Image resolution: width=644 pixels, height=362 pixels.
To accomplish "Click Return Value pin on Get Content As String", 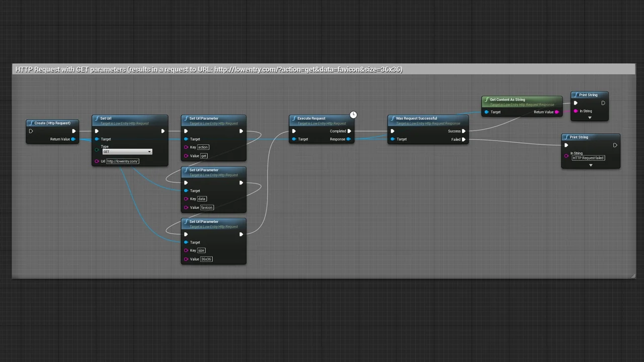I will coord(556,112).
